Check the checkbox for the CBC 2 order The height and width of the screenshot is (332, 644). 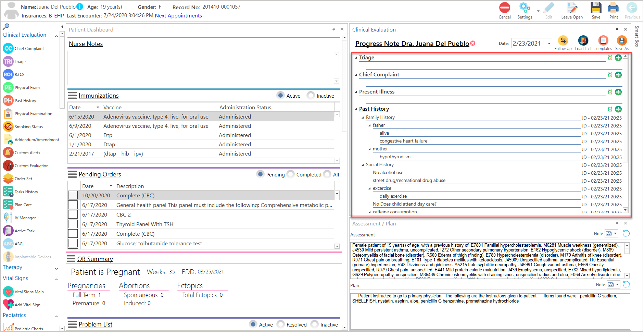coord(73,214)
